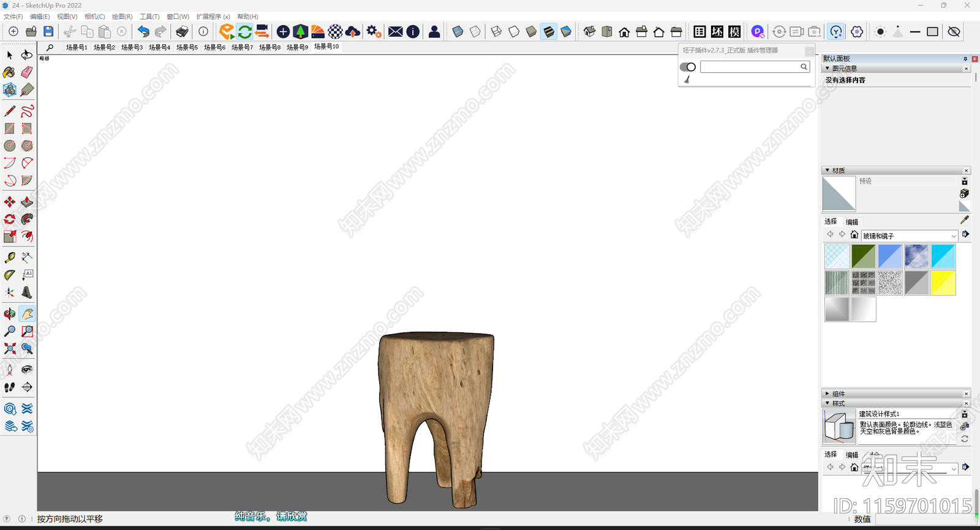This screenshot has width=980, height=530.
Task: Open the 相机(C) menu
Action: (94, 17)
